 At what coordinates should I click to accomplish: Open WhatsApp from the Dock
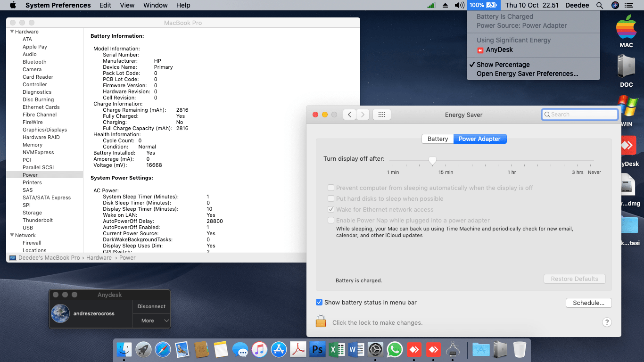(395, 349)
